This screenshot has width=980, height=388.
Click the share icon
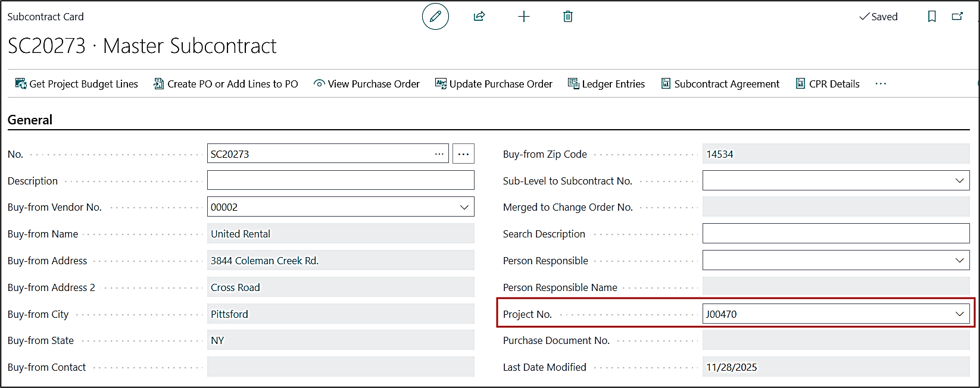click(x=479, y=17)
